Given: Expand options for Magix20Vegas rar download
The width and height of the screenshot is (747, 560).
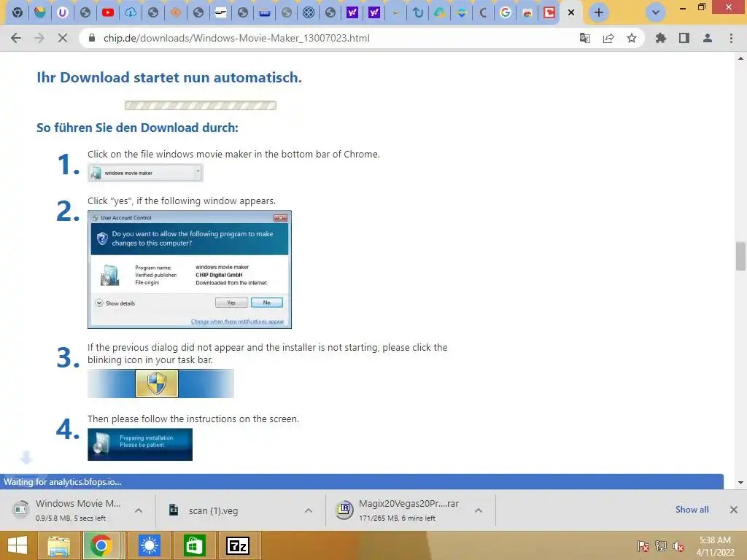Looking at the screenshot, I should click(479, 510).
